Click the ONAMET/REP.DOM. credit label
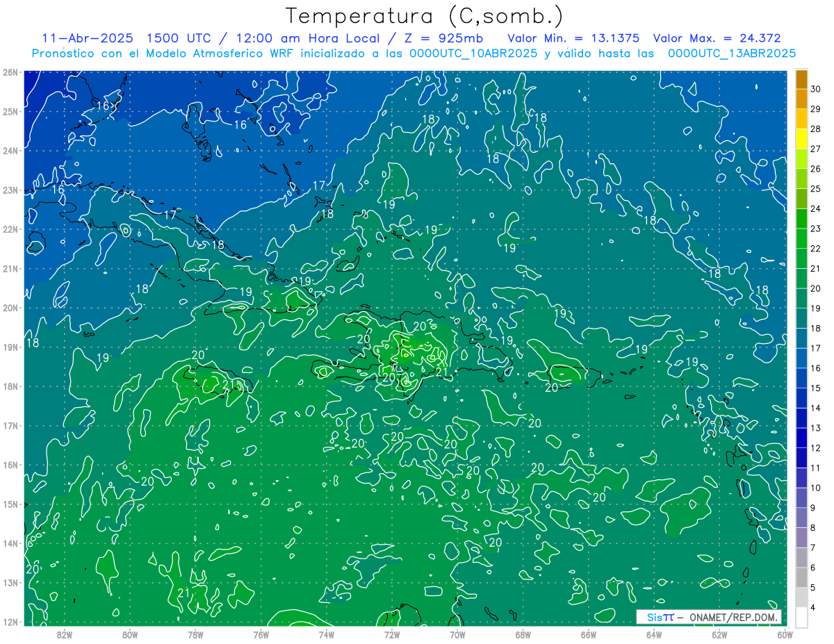 [734, 617]
